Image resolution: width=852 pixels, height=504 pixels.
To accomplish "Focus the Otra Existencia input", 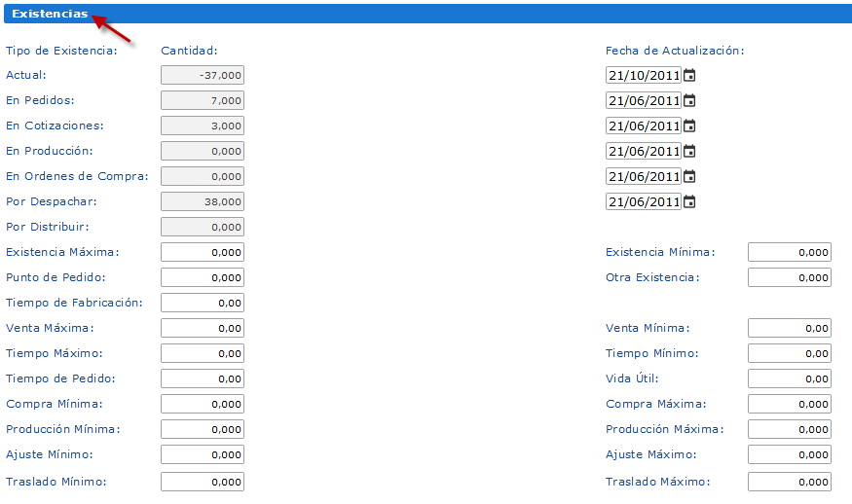I will point(790,277).
